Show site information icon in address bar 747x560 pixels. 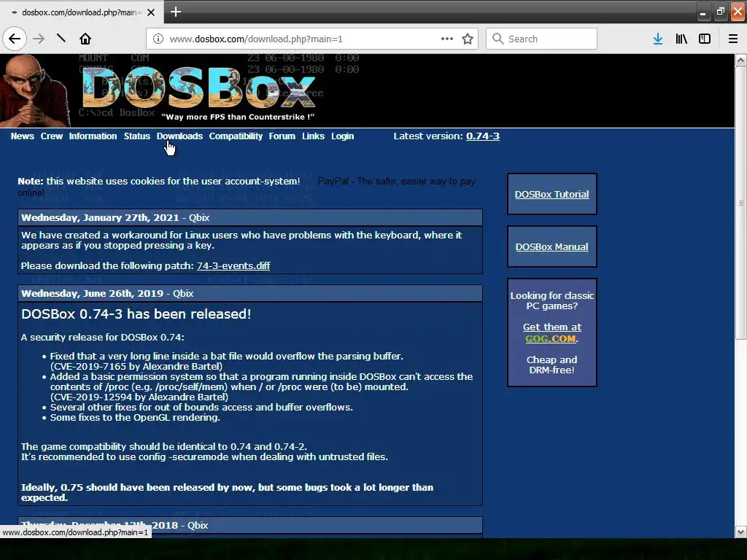[158, 39]
